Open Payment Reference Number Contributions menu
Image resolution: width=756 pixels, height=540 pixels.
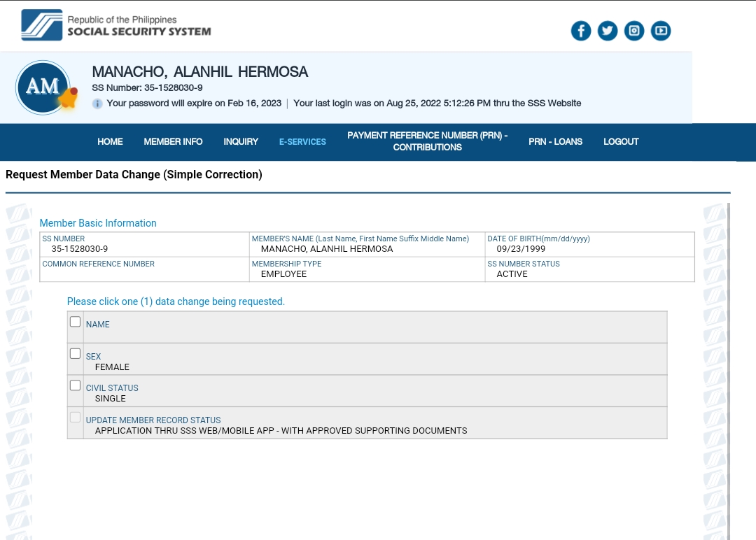pos(427,141)
